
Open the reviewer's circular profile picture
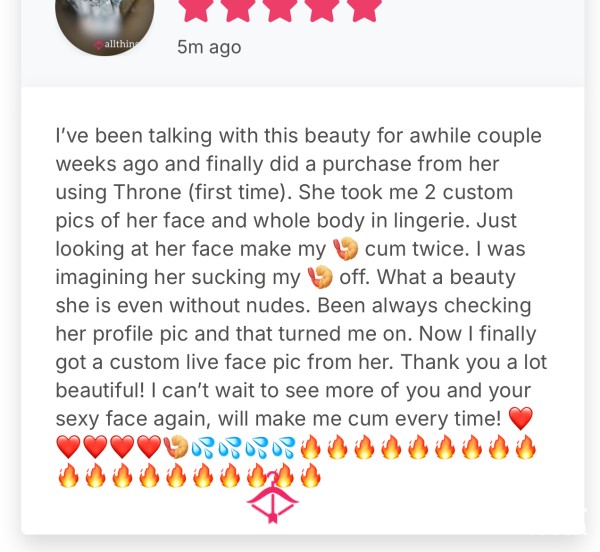click(x=104, y=23)
